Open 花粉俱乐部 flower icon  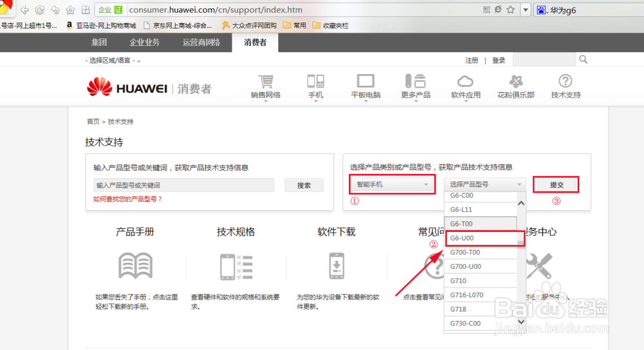point(516,81)
